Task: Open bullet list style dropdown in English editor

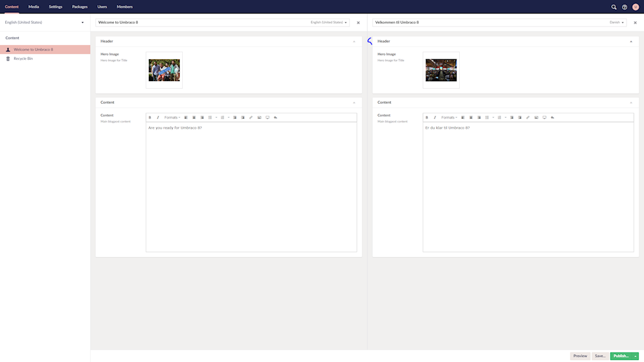Action: (216, 117)
